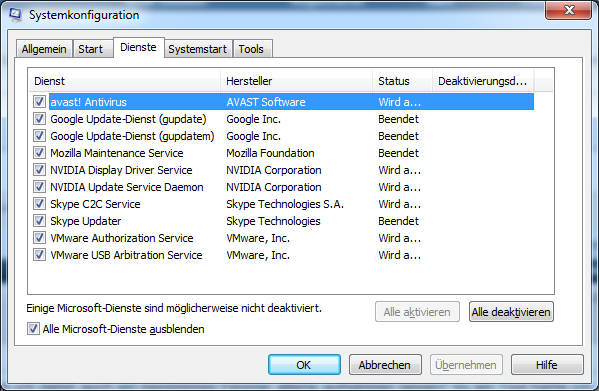Toggle Google Update-Dienst (gupdate) checkbox
The height and width of the screenshot is (391, 599).
pos(39,119)
